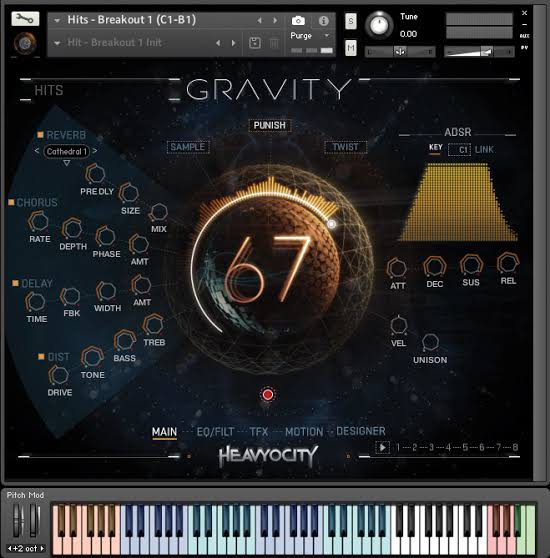Go to previous instrument arrow
Viewport: 550px width, 558px height.
coord(260,21)
